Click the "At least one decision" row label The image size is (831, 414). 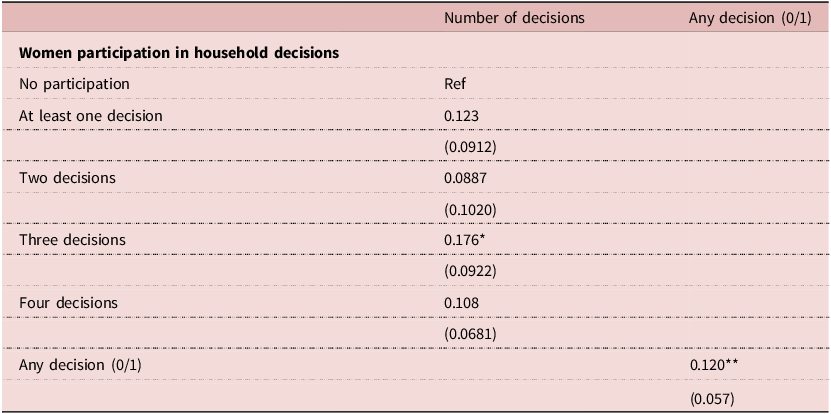91,115
